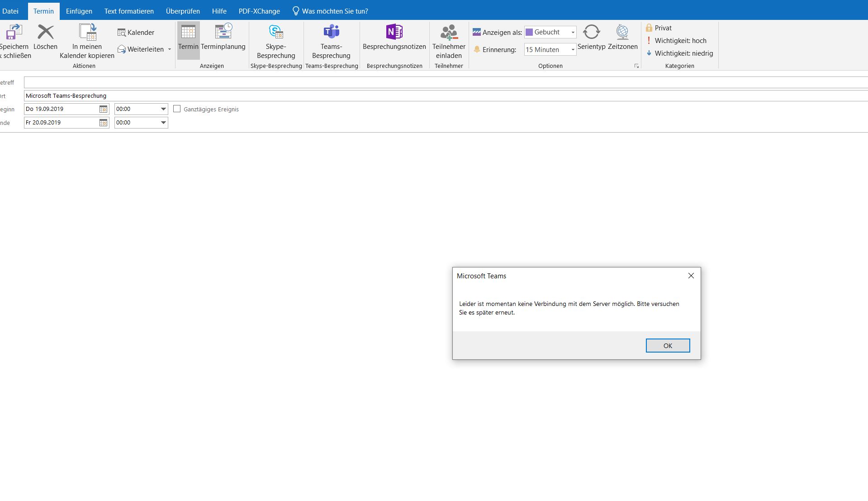The height and width of the screenshot is (501, 868).
Task: Select the Termin view icon
Action: point(188,32)
